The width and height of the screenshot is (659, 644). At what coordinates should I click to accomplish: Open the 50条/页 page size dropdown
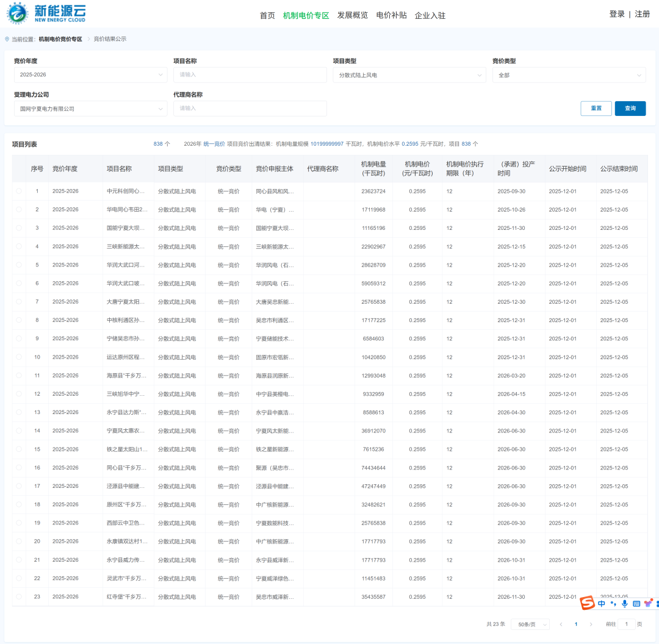[x=530, y=624]
